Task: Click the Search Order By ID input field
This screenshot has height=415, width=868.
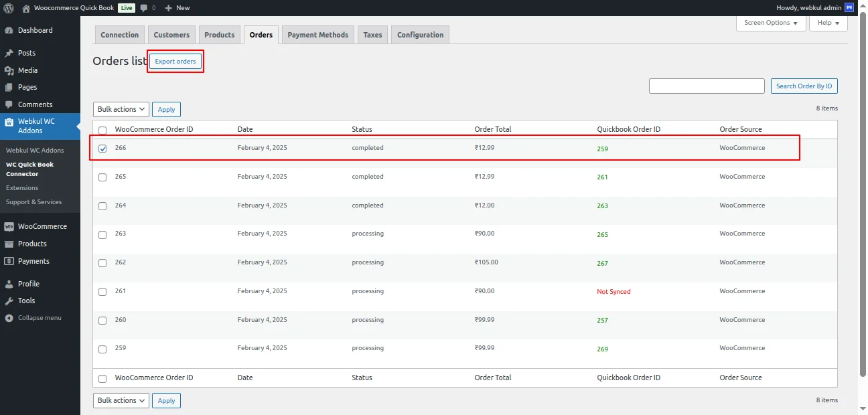Action: (707, 86)
